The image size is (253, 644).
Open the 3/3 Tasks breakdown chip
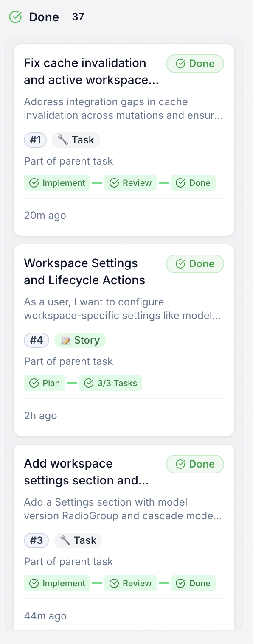click(x=110, y=383)
